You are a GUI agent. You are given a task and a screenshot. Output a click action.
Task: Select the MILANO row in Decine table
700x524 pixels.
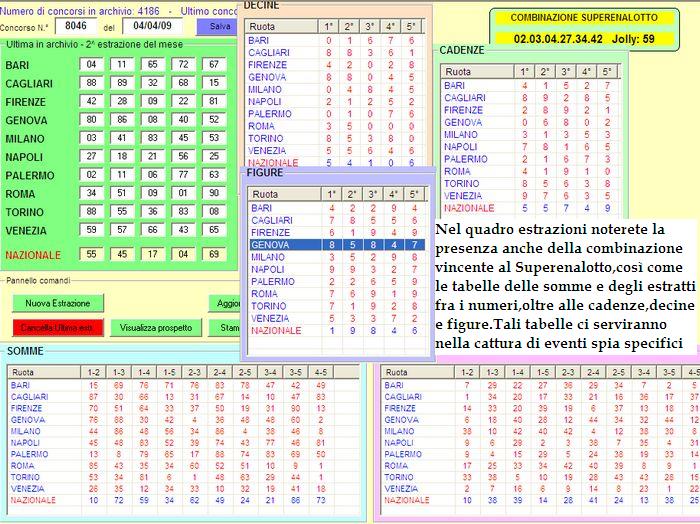334,89
